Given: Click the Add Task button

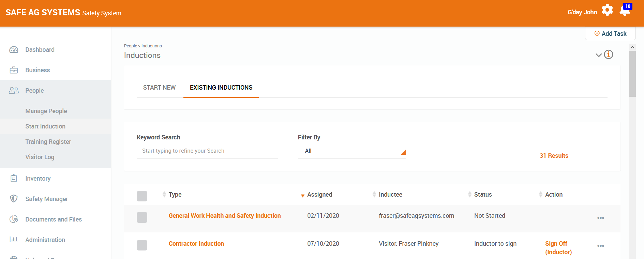Looking at the screenshot, I should pos(610,33).
